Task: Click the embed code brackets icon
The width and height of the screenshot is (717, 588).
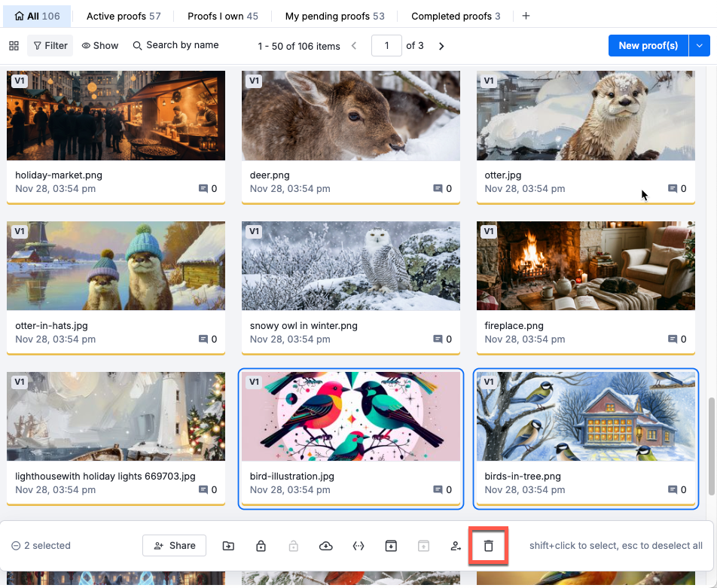Action: click(358, 546)
